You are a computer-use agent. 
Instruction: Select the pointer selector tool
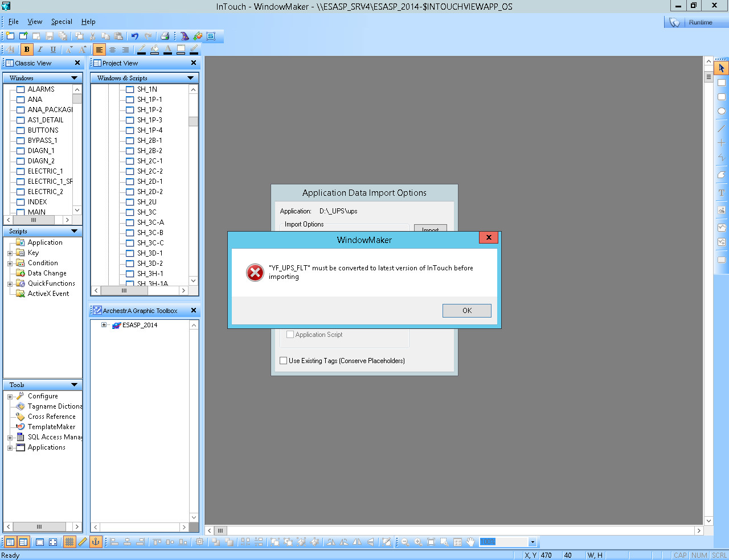point(721,68)
